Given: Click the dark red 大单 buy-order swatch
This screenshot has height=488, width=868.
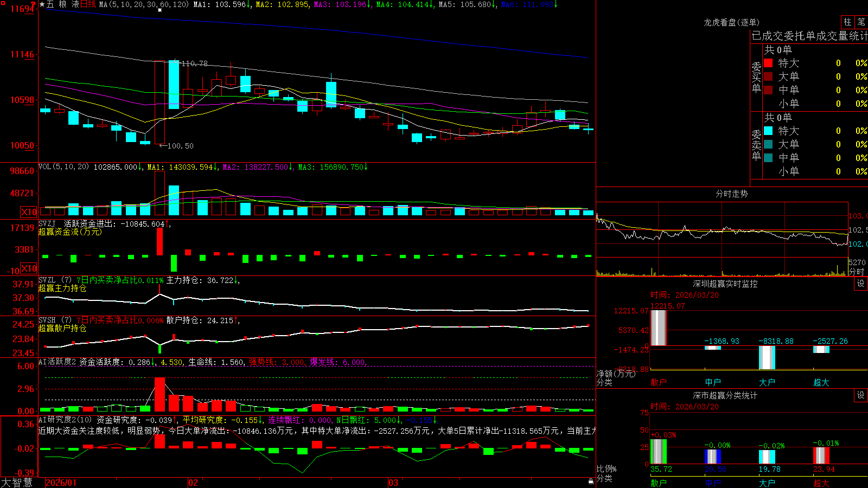Looking at the screenshot, I should click(x=768, y=76).
